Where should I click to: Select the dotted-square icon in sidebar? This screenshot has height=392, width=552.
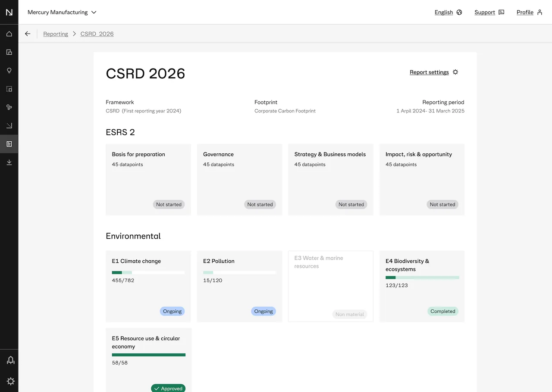(9, 89)
